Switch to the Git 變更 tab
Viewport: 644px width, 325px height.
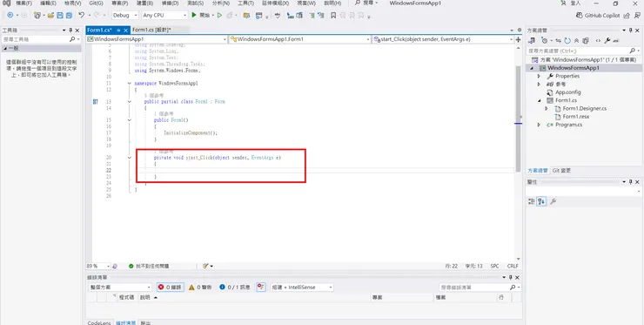point(561,170)
